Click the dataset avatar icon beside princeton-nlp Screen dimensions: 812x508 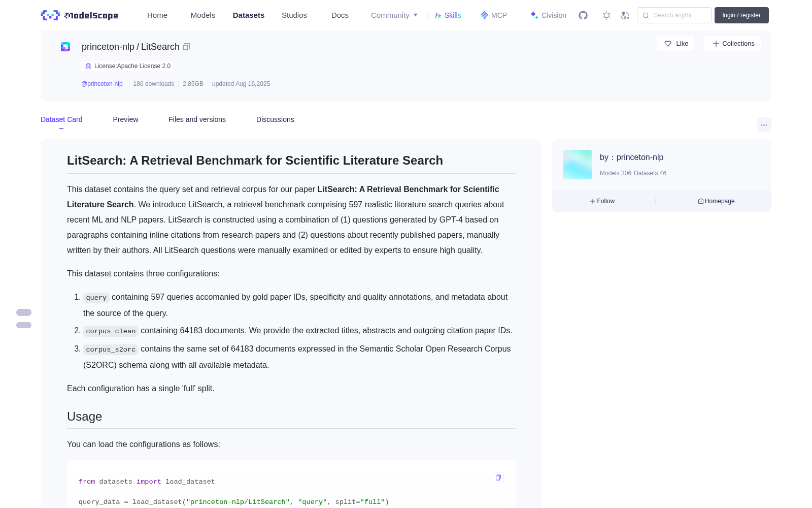point(65,47)
